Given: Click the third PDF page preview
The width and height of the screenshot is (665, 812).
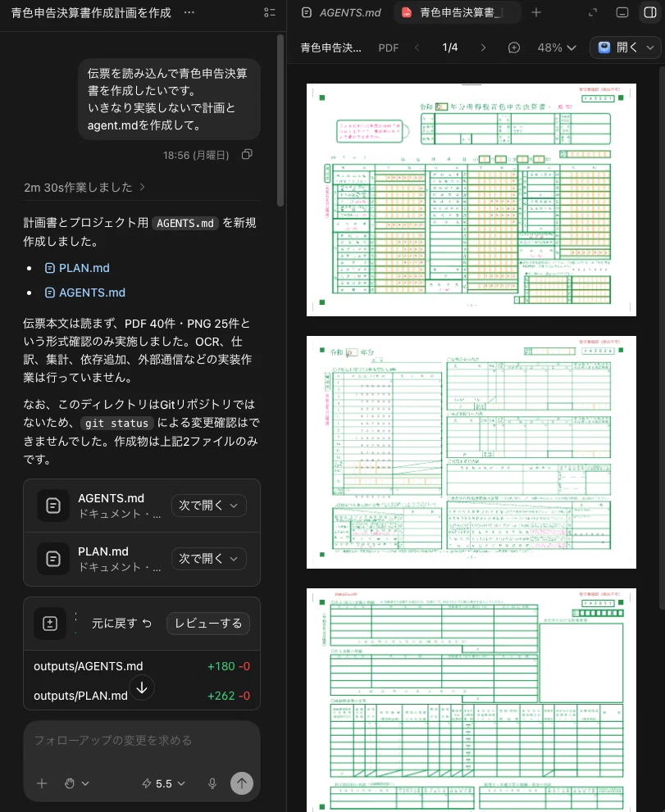Looking at the screenshot, I should coord(471,700).
